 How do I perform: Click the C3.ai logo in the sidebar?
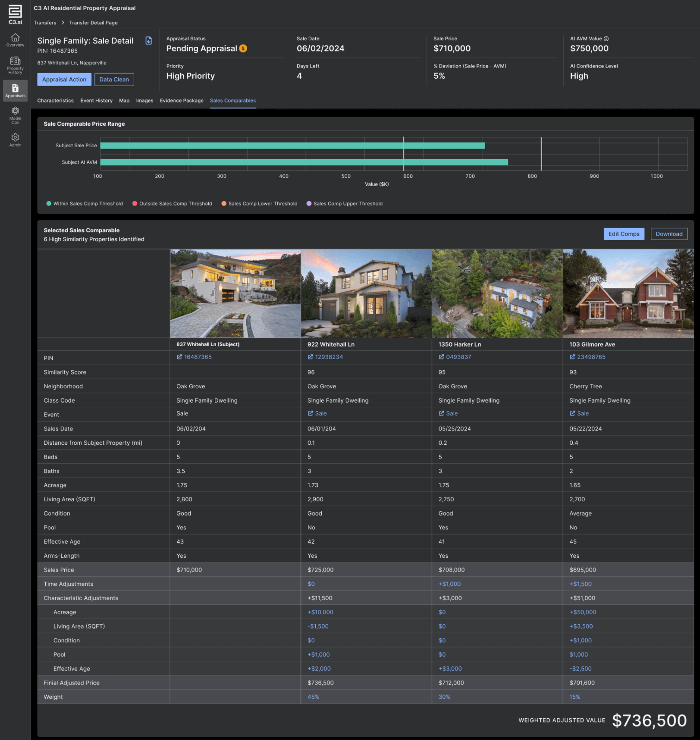point(15,15)
